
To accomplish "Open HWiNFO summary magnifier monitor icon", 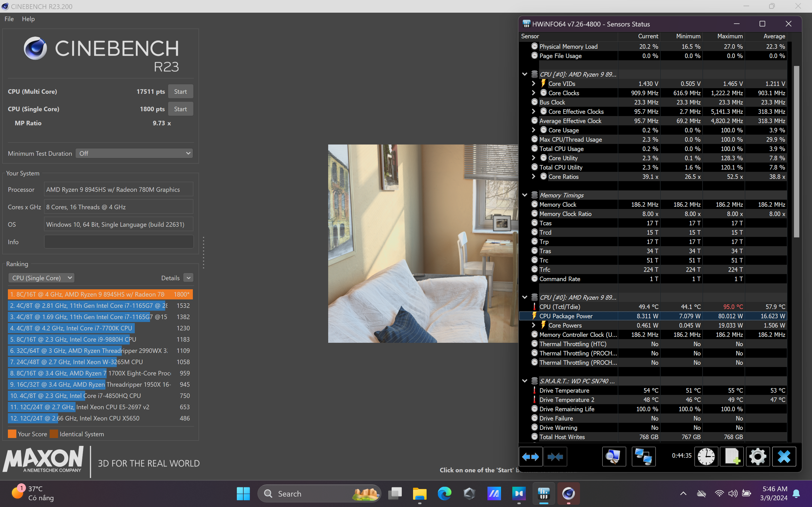I will tap(614, 456).
